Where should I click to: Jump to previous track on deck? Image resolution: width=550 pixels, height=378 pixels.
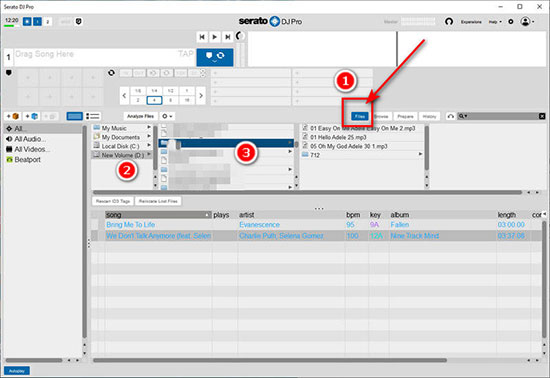[x=202, y=37]
